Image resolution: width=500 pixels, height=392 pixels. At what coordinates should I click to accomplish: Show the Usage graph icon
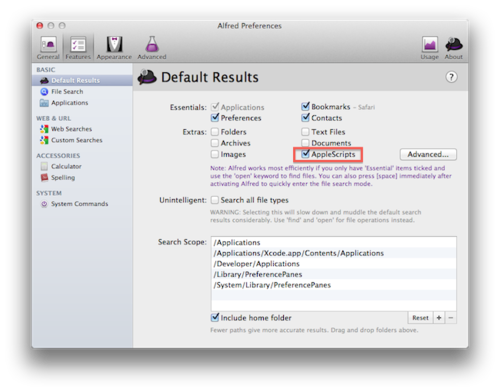(x=429, y=48)
